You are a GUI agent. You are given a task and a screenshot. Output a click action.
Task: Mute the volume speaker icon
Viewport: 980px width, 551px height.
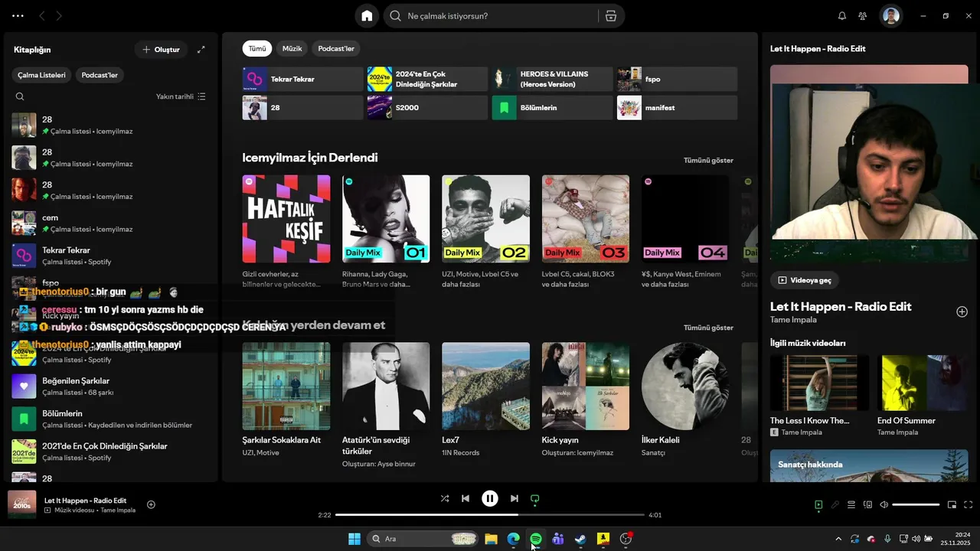pyautogui.click(x=884, y=504)
